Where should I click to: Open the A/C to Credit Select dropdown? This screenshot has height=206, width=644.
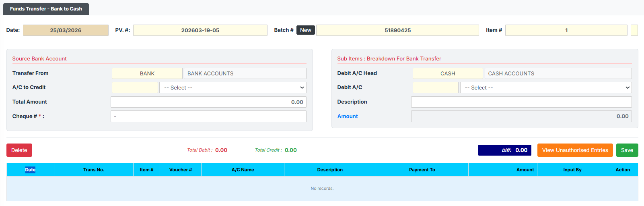click(x=233, y=87)
